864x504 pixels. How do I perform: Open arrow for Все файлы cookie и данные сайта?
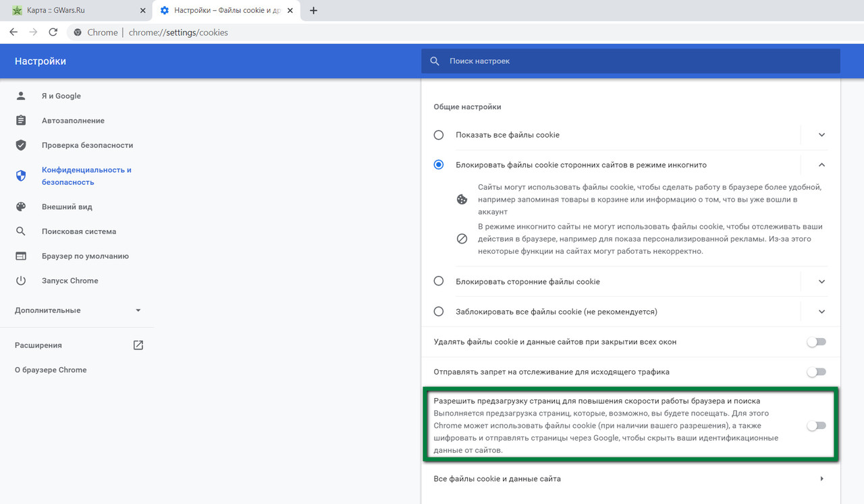tap(821, 479)
